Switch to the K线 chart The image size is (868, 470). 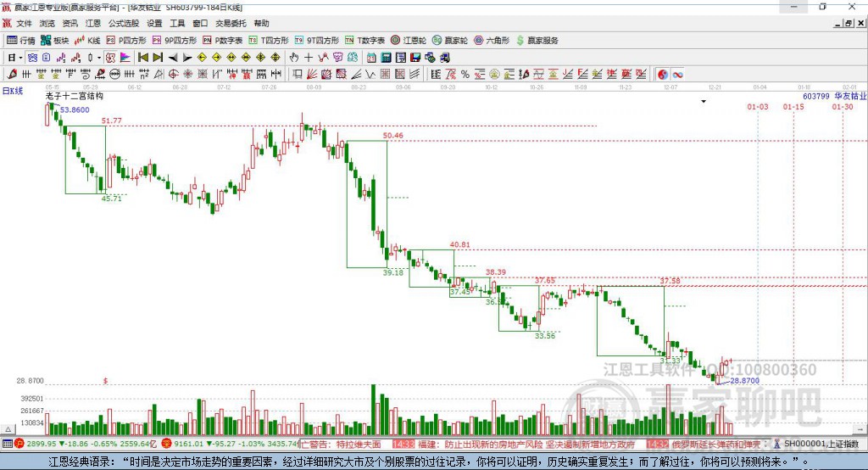pos(87,41)
